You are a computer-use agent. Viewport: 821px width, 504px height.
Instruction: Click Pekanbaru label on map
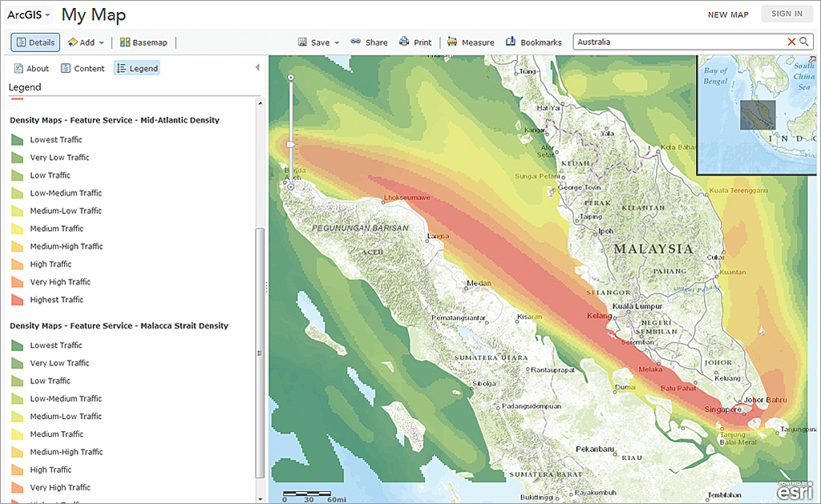pyautogui.click(x=595, y=449)
